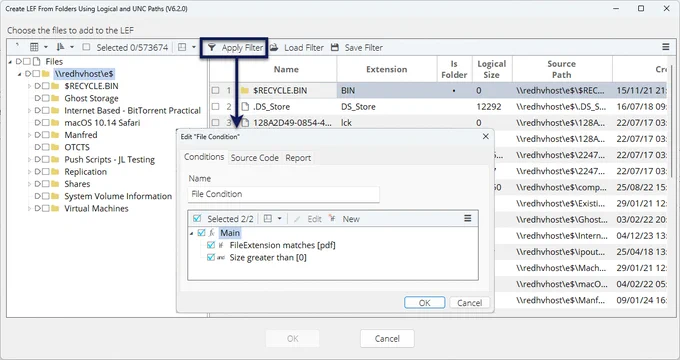Toggle select-all checkbox beside Selected 2/2
Screen dimensions: 680x360
(197, 218)
